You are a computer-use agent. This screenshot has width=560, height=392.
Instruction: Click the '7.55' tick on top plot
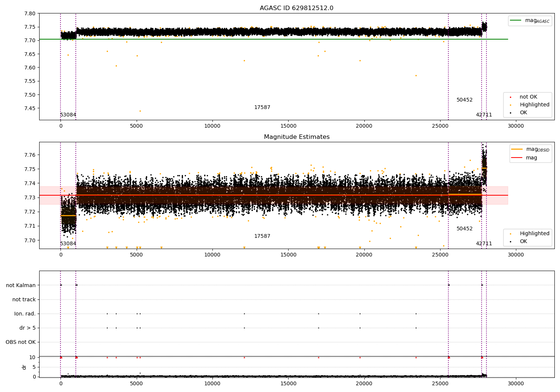(30, 81)
